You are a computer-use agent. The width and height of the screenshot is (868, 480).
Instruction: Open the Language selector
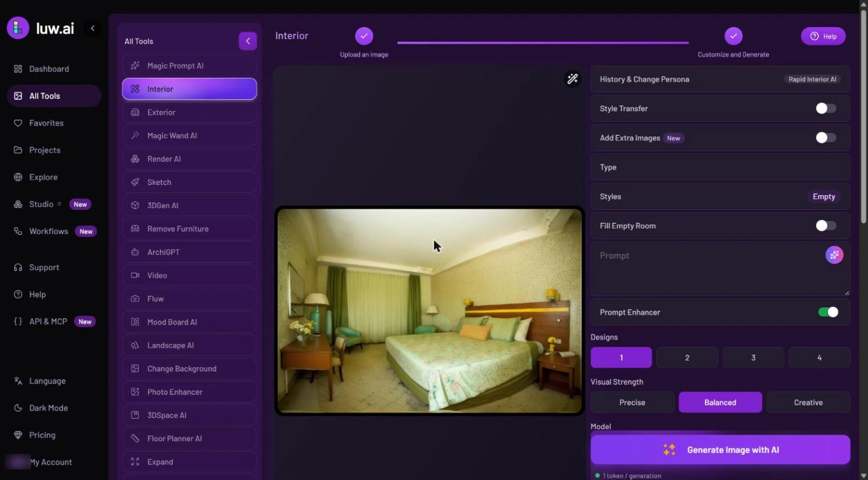[54, 381]
